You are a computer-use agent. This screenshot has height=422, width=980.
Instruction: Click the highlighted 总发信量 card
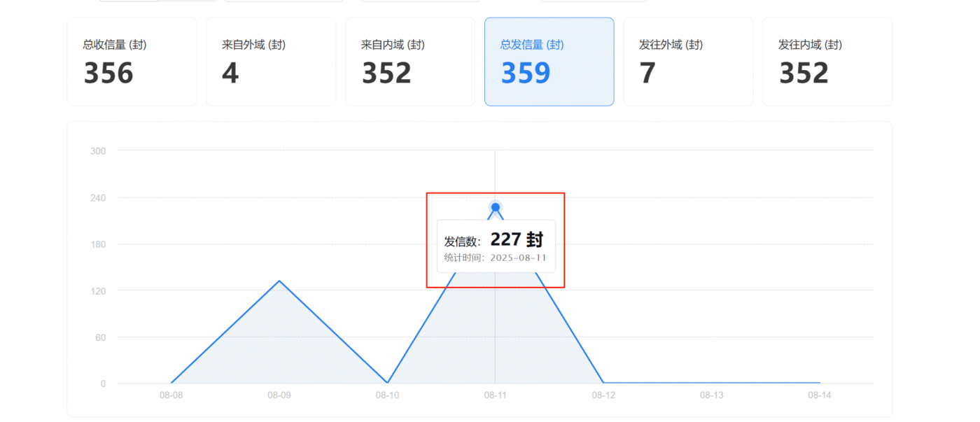click(x=549, y=62)
